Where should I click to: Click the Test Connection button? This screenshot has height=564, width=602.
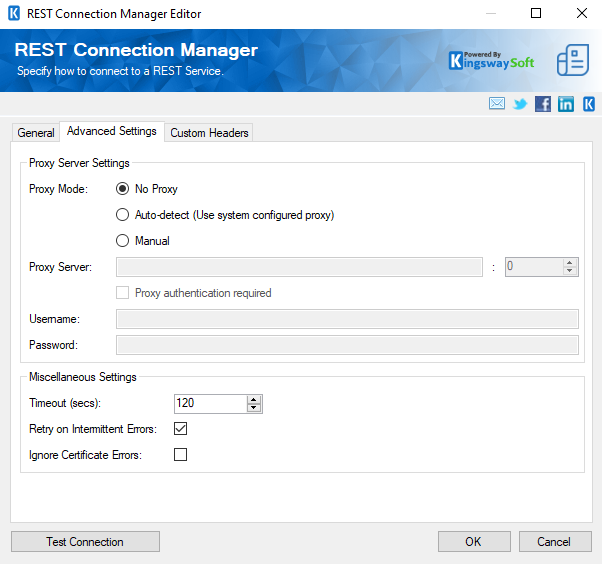pyautogui.click(x=85, y=541)
